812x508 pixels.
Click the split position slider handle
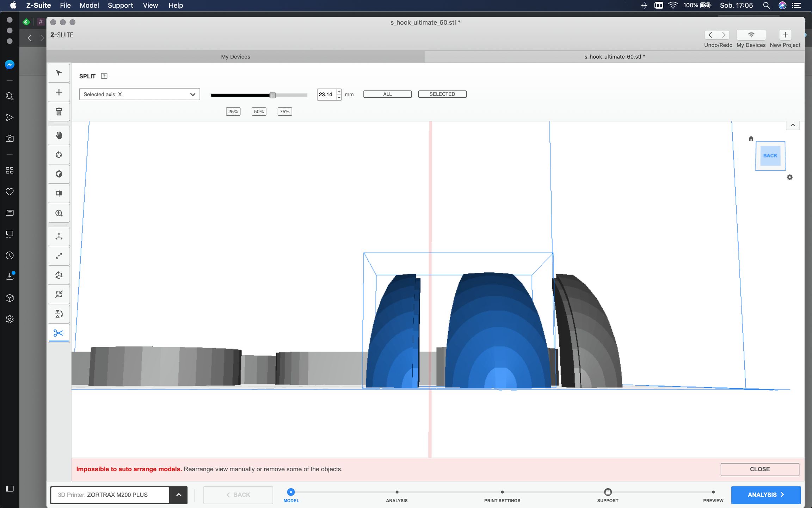[272, 95]
